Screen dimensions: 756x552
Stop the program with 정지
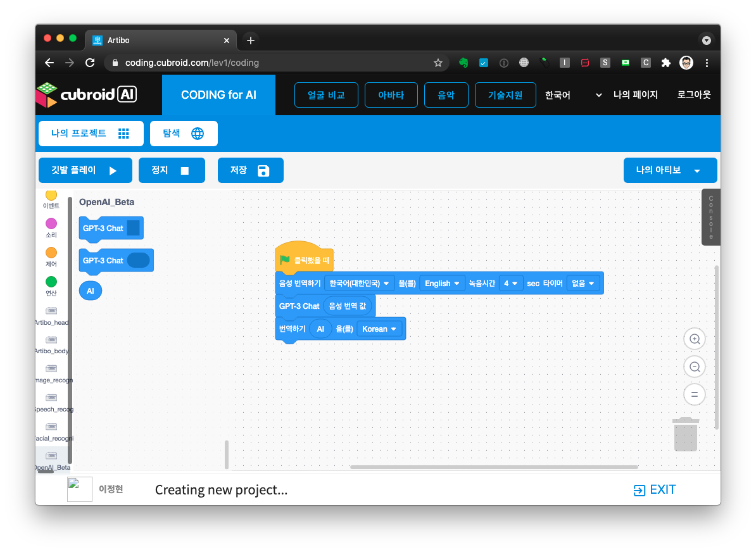pyautogui.click(x=172, y=170)
